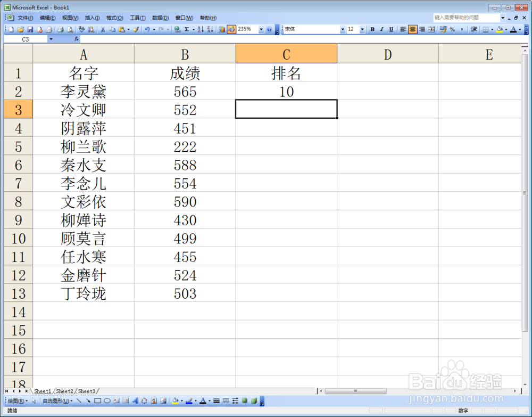532x417 pixels.
Task: Open Print Preview
Action: pyautogui.click(x=70, y=29)
